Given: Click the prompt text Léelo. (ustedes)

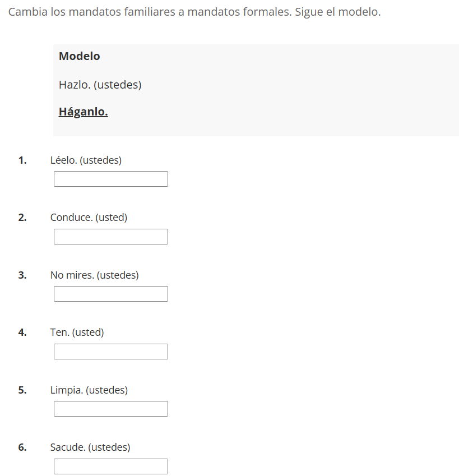Looking at the screenshot, I should coord(86,160).
